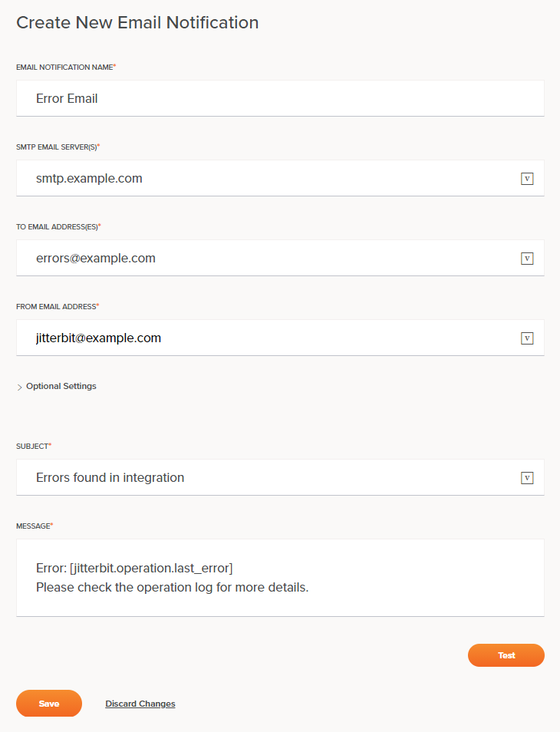Open the variable picker on To Email Address field
The width and height of the screenshot is (560, 732).
[x=527, y=258]
